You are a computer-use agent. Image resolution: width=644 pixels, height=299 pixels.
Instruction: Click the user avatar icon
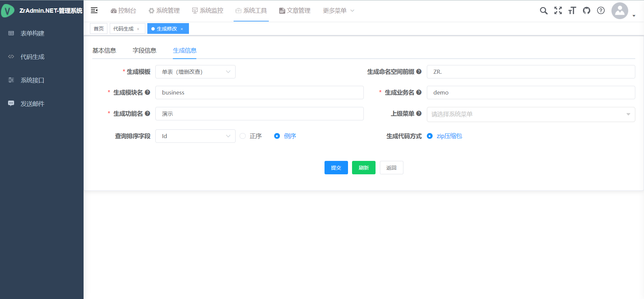[x=620, y=11]
